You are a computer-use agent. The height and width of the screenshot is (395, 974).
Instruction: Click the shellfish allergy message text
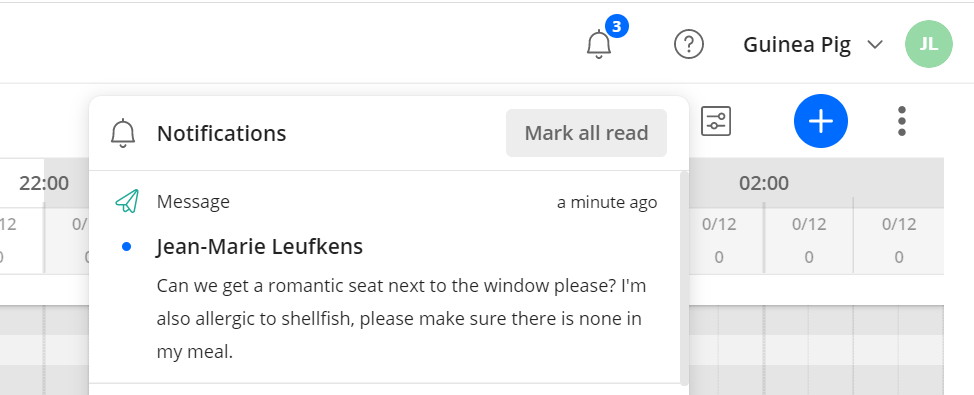(399, 319)
